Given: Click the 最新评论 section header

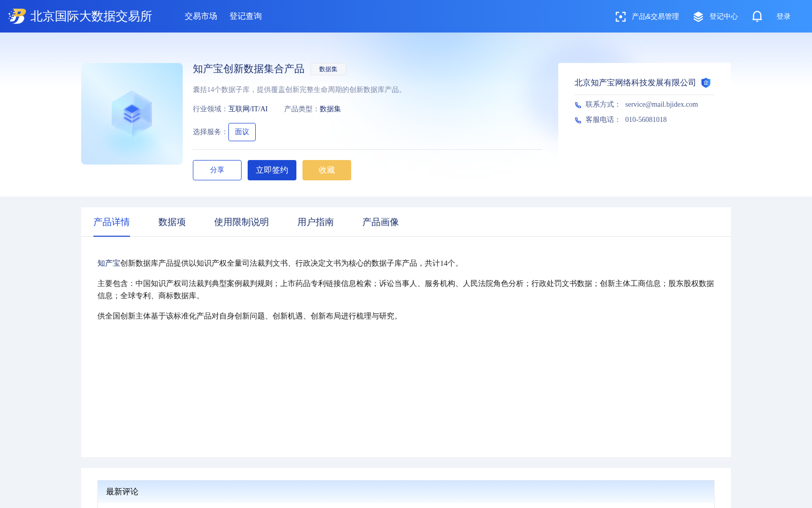Looking at the screenshot, I should [406, 492].
